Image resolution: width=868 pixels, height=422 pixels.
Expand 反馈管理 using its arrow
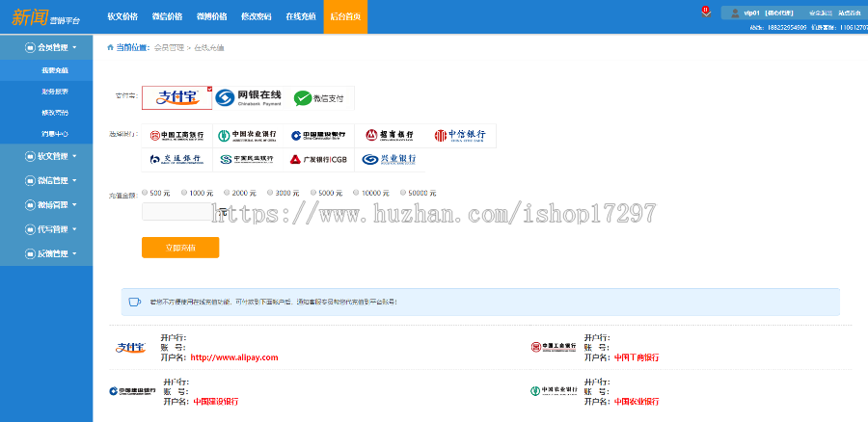tap(74, 254)
